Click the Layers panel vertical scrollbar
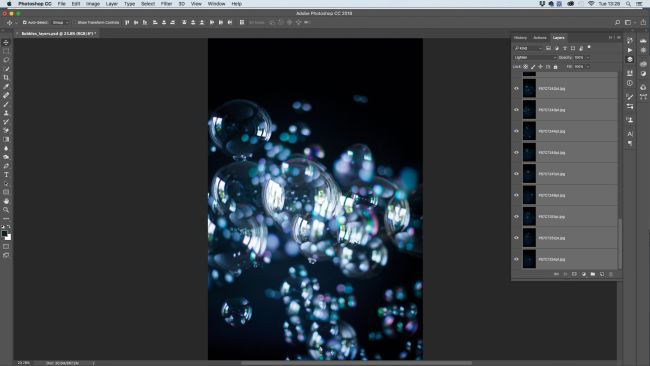 coord(620,244)
